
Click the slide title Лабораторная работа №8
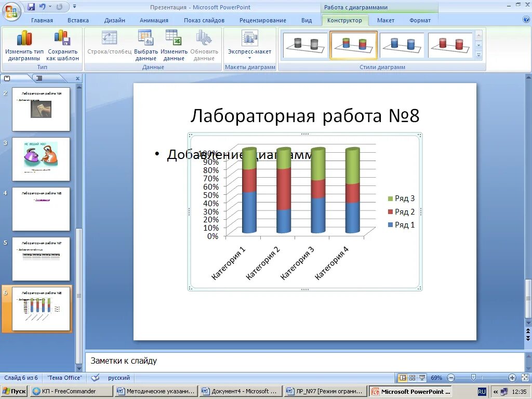pos(304,115)
